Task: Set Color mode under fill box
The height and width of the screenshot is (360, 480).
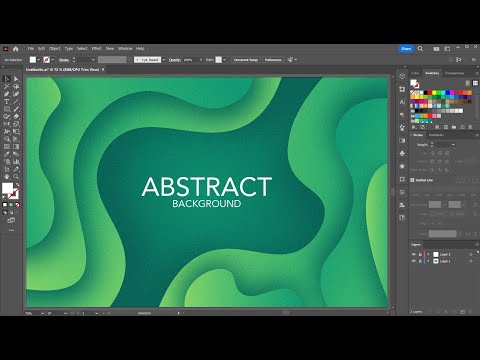Action: 5,205
